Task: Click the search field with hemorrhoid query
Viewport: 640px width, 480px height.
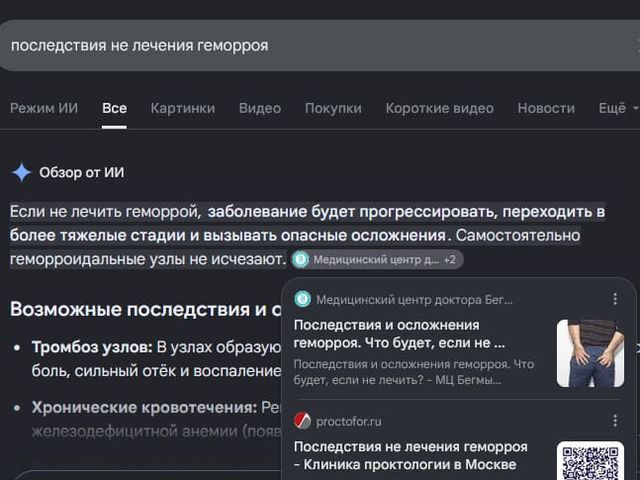Action: (x=320, y=45)
